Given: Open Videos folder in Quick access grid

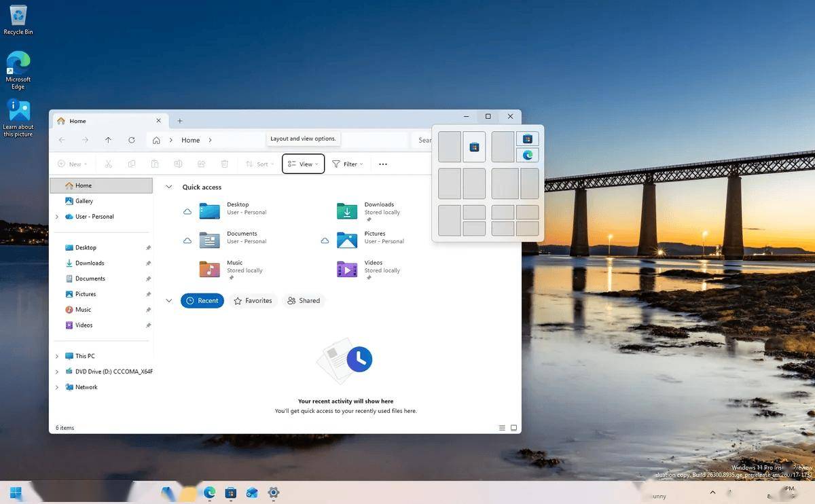Looking at the screenshot, I should pyautogui.click(x=369, y=270).
